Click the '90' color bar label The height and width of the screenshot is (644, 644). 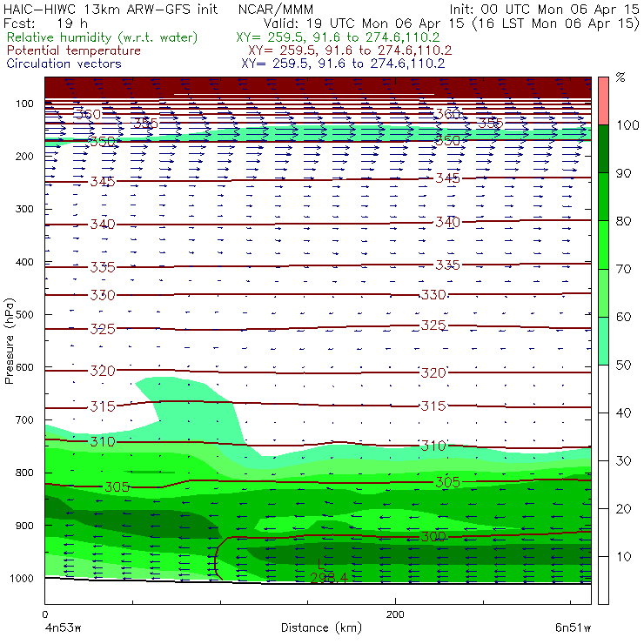coord(624,173)
